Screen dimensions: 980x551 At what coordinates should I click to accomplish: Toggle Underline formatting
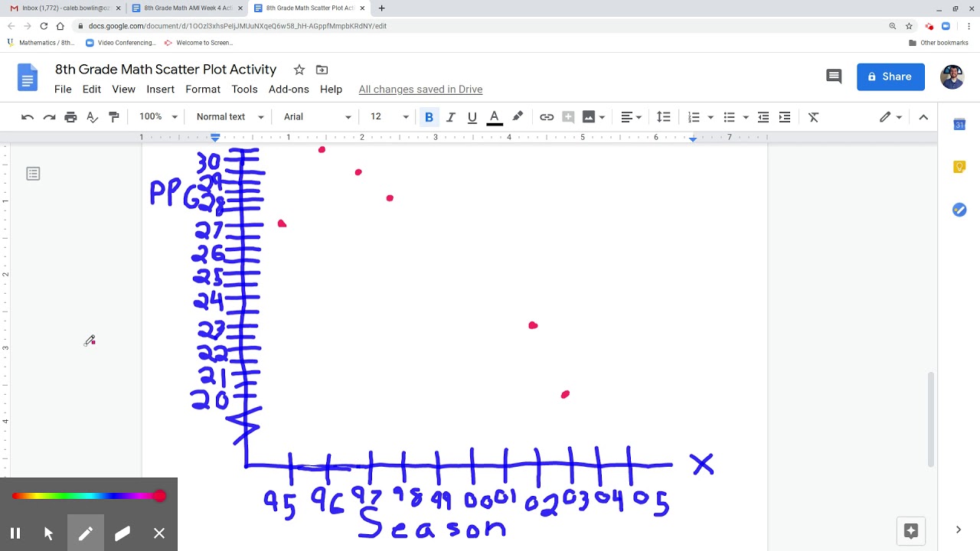click(472, 117)
